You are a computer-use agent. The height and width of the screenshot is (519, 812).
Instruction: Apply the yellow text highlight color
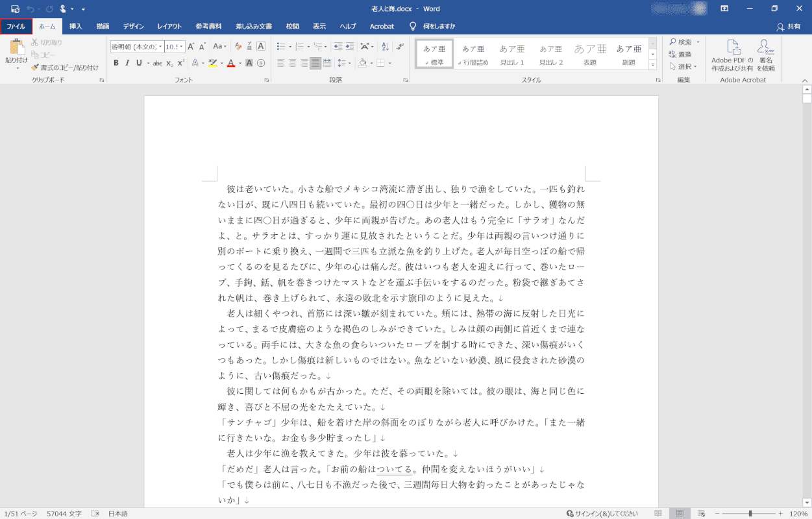pyautogui.click(x=212, y=63)
